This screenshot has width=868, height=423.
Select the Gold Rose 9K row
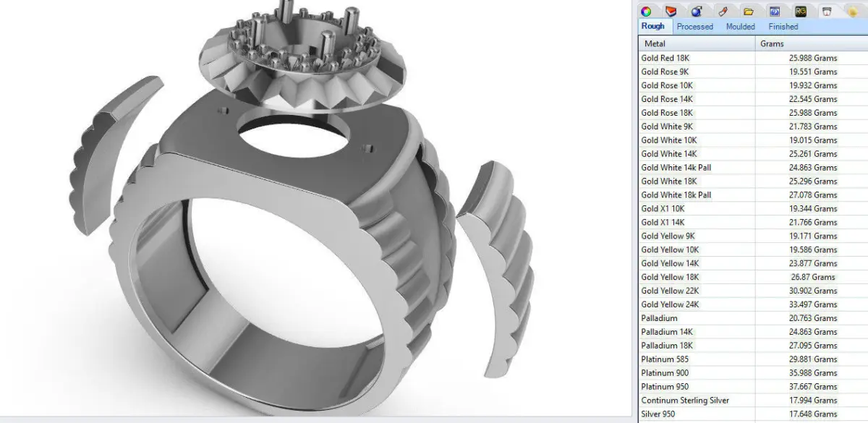[x=753, y=72]
